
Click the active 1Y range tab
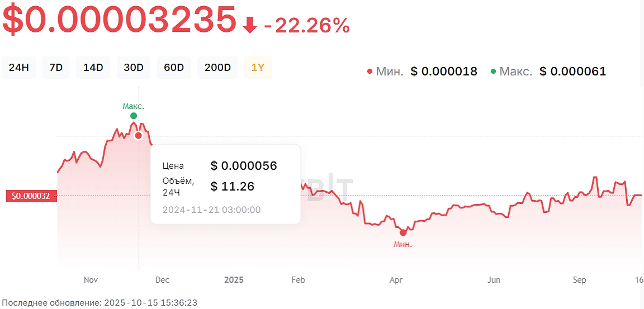(258, 68)
